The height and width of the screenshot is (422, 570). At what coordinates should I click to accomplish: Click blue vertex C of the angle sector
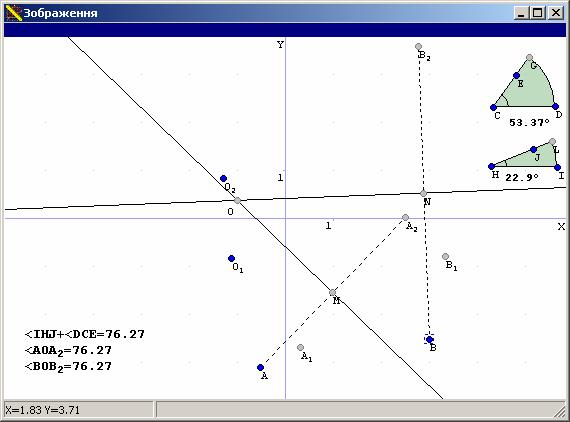[493, 108]
